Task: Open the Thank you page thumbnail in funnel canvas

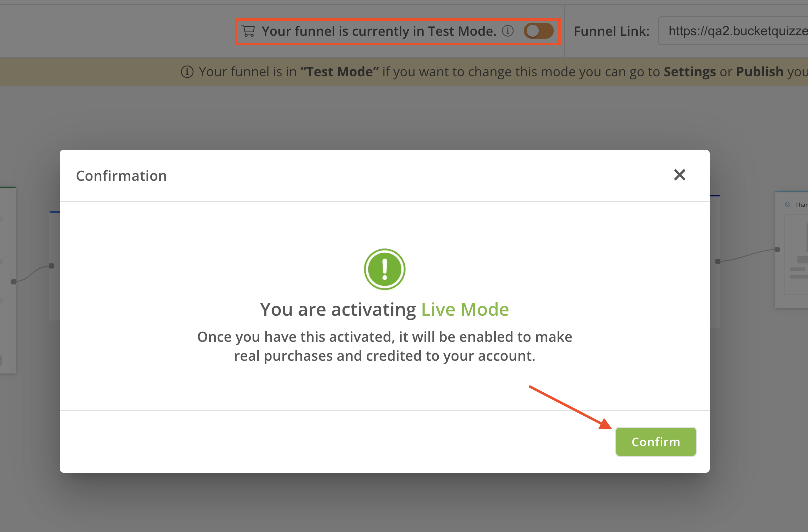Action: click(791, 250)
